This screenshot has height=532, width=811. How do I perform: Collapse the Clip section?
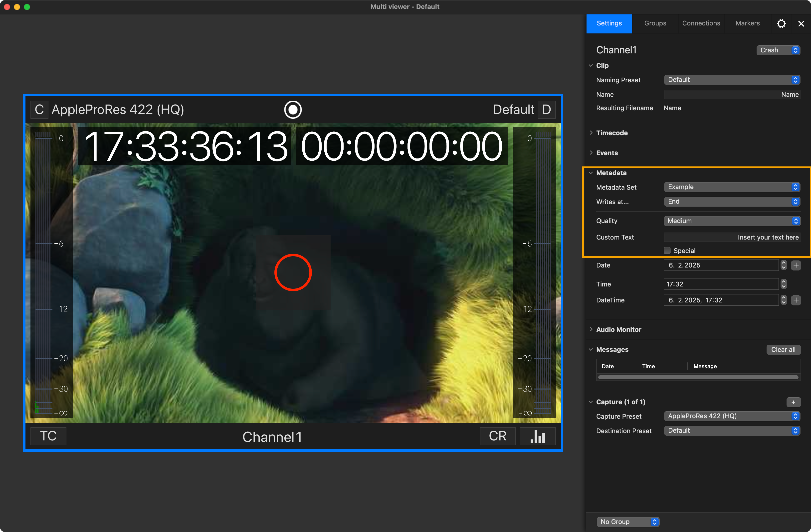point(591,65)
